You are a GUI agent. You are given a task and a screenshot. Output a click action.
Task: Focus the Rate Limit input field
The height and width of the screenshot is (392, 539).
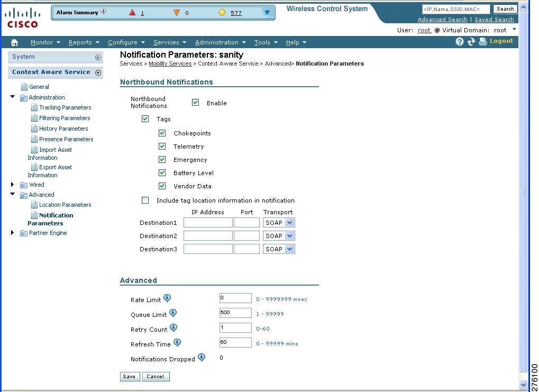click(235, 298)
